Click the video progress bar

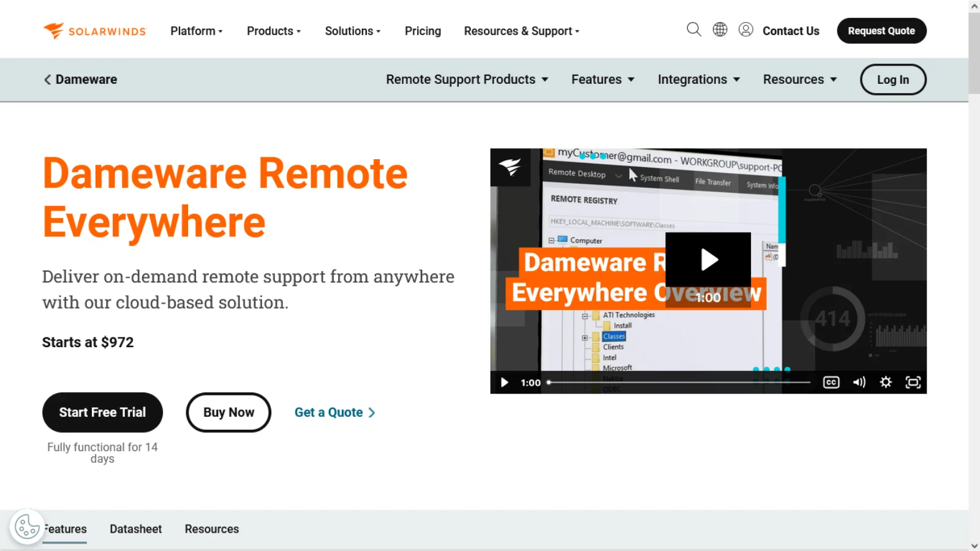(x=679, y=383)
